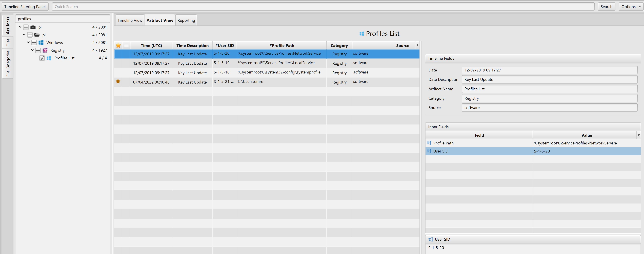Open the Reporting tab
Image resolution: width=644 pixels, height=254 pixels.
click(186, 20)
